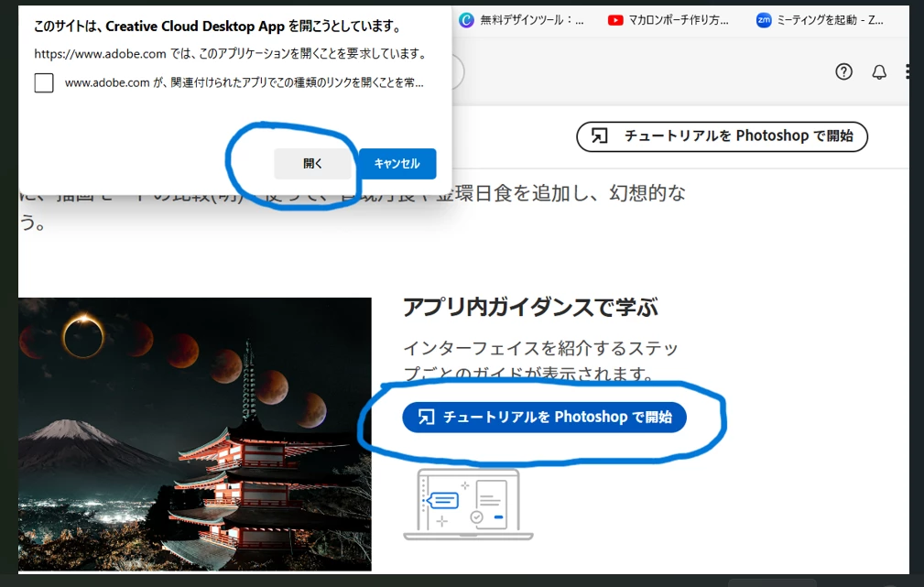Screen dimensions: 924x587
Task: Click the アプリ内ガイダンスで学ぶ heading
Action: [x=530, y=307]
